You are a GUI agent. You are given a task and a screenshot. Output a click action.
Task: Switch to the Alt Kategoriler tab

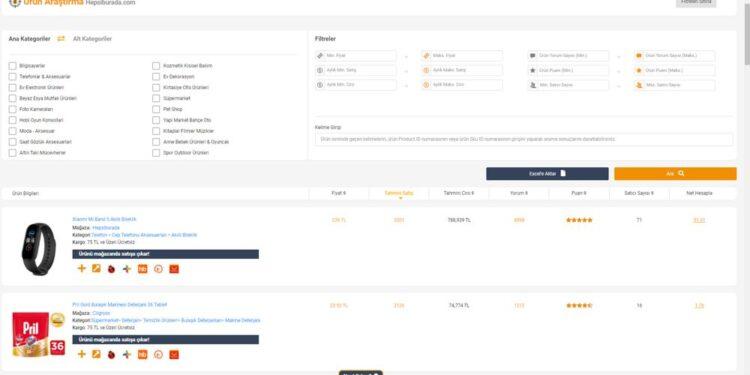[92, 39]
